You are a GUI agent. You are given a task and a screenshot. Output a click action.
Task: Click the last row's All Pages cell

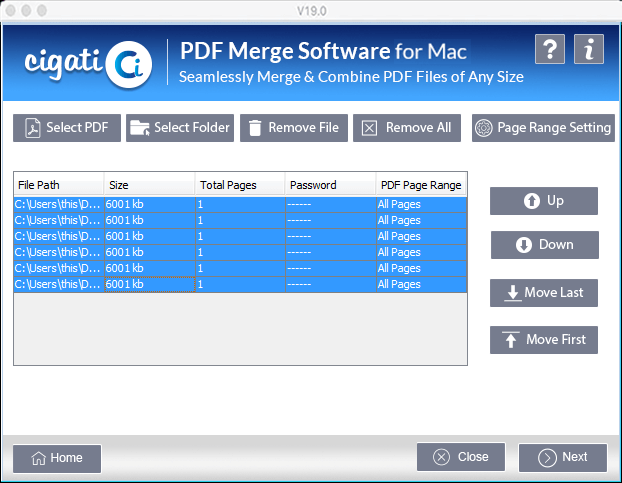tap(421, 284)
